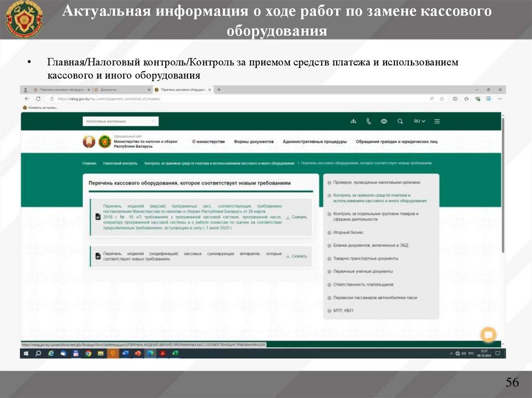Toggle the visually impaired eye icon

pyautogui.click(x=384, y=121)
